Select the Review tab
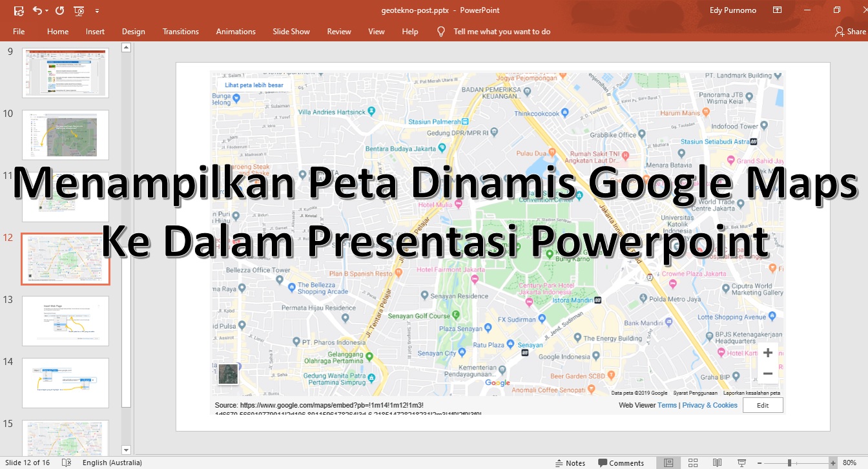868x469 pixels. pyautogui.click(x=339, y=31)
